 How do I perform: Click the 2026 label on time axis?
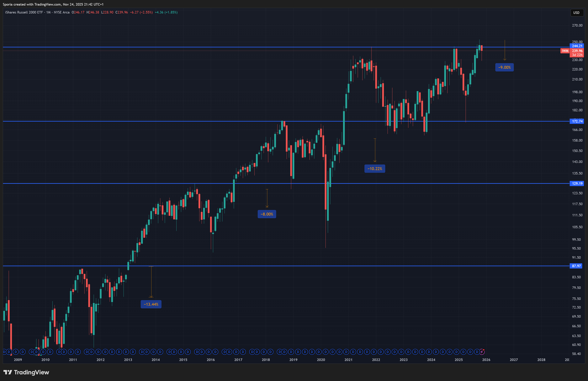(x=486, y=360)
